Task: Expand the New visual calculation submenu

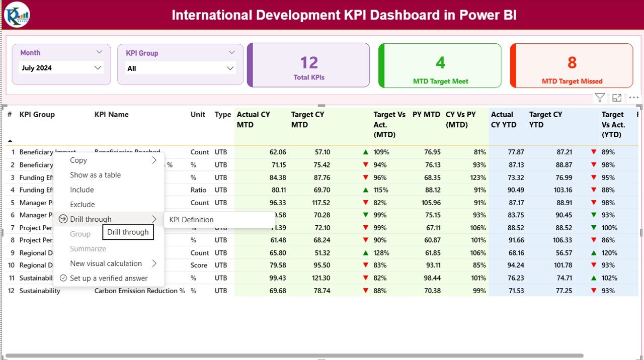Action: pos(155,263)
